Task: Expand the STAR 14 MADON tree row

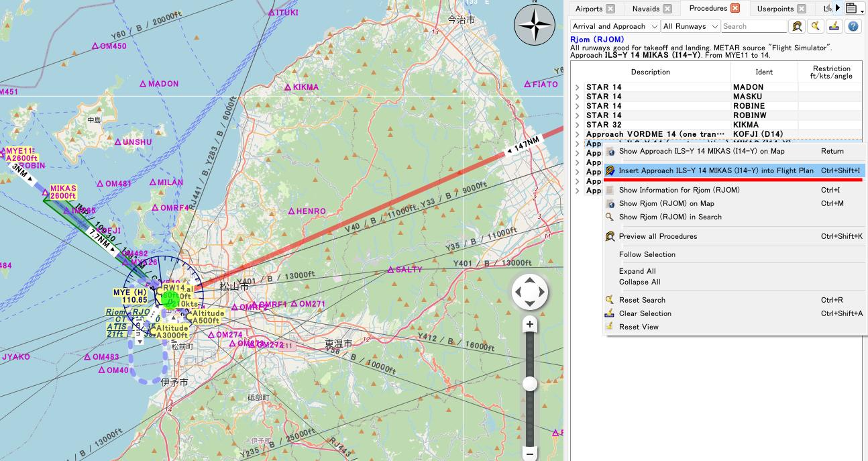Action: coord(578,87)
